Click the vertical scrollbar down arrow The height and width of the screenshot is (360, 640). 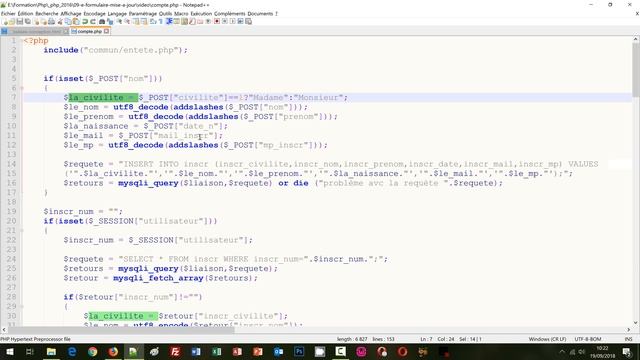(636, 323)
